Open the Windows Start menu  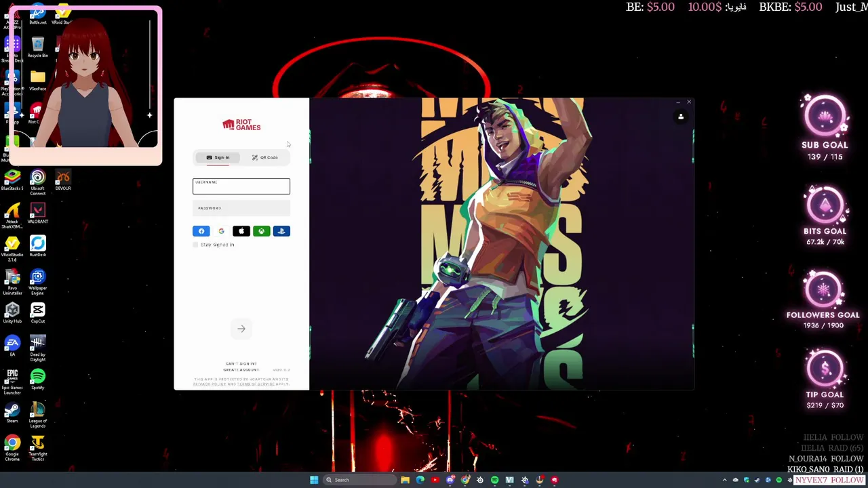point(314,480)
